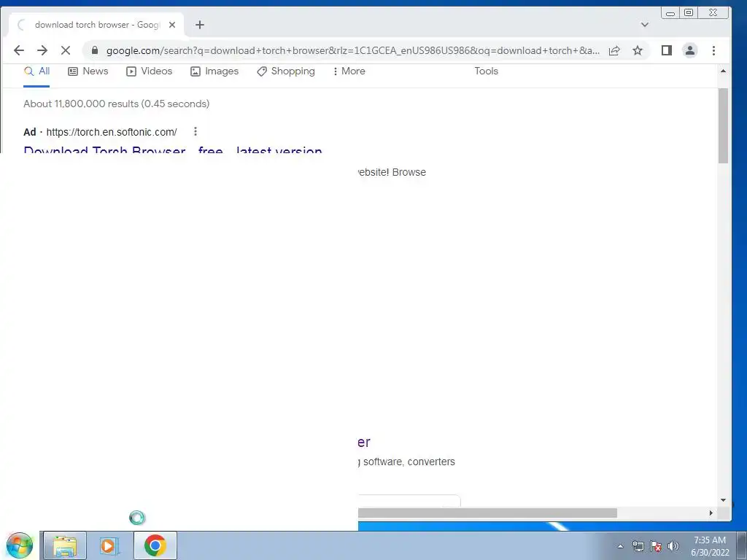Click the Chrome taskbar icon
747x560 pixels.
click(155, 545)
